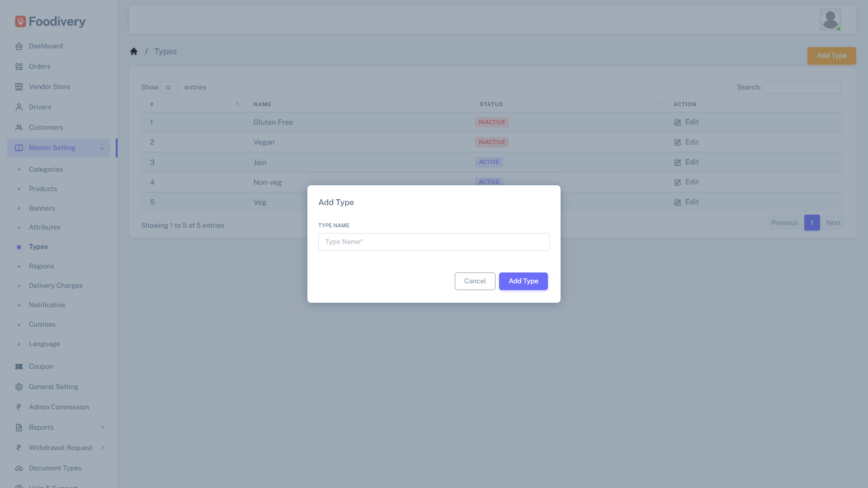Image resolution: width=868 pixels, height=488 pixels.
Task: Collapse the Master Setting submenu
Action: [x=102, y=148]
